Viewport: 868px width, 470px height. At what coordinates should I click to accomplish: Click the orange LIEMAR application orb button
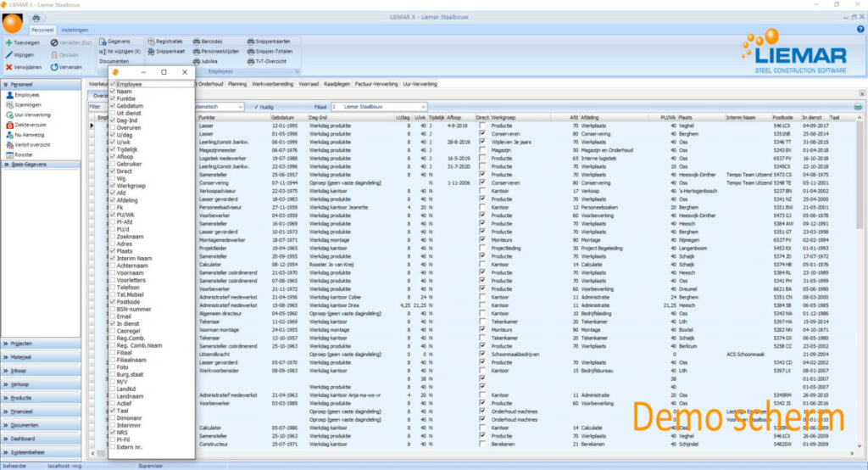click(12, 23)
